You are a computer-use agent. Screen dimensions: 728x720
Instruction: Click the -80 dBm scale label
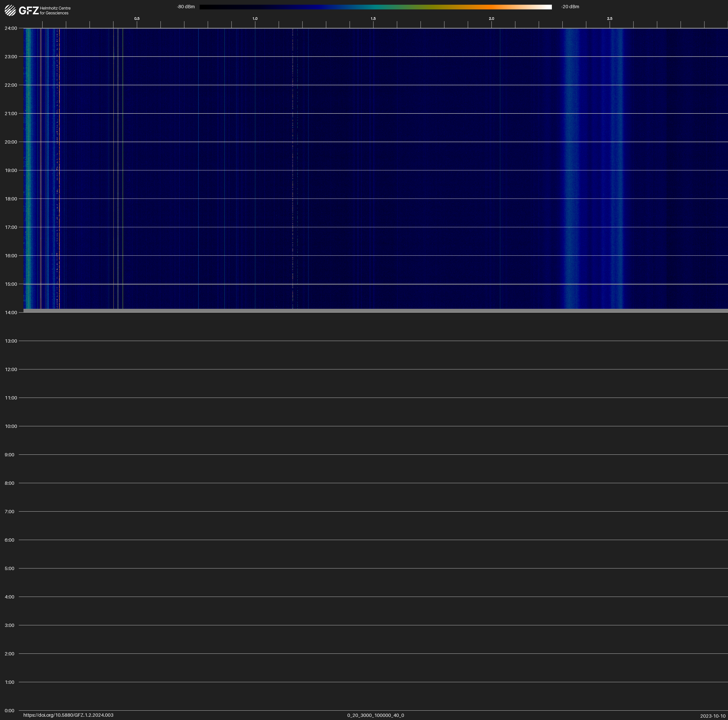click(186, 7)
